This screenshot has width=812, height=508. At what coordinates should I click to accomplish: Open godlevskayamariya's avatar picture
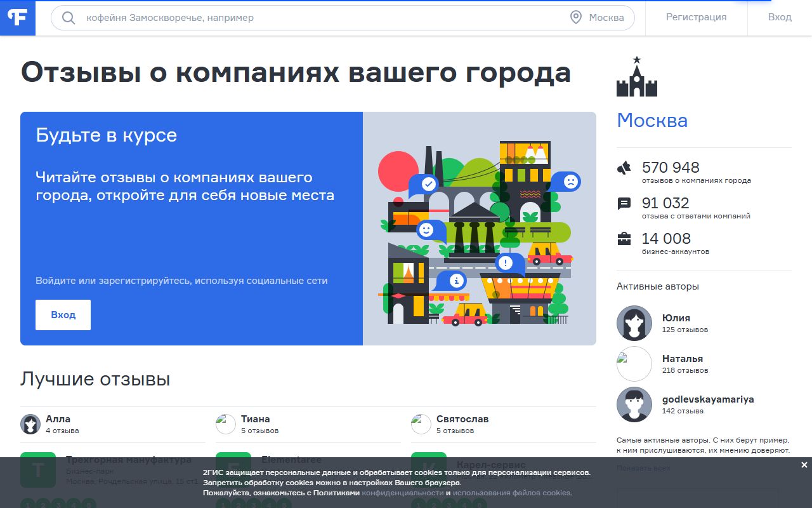[634, 404]
